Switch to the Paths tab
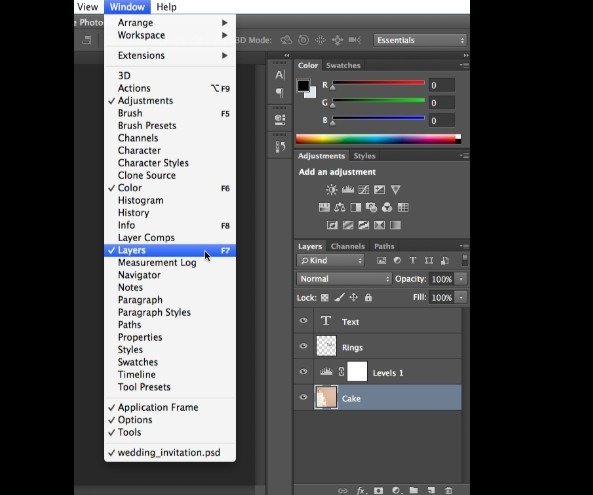Image resolution: width=593 pixels, height=495 pixels. pyautogui.click(x=384, y=246)
